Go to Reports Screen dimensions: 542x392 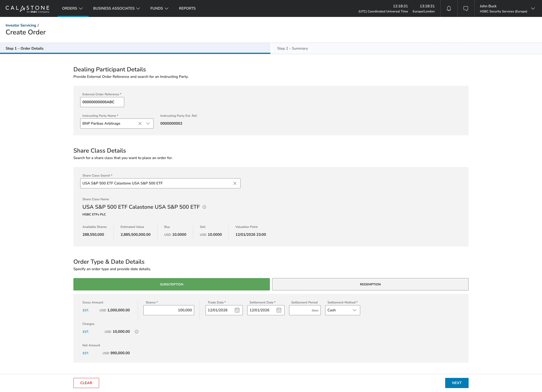(187, 8)
